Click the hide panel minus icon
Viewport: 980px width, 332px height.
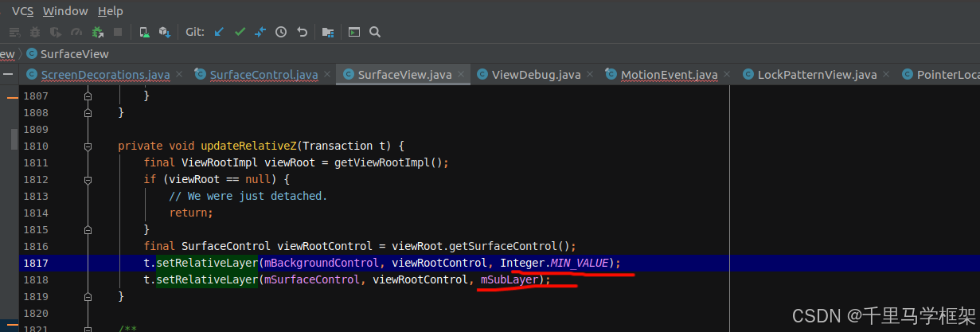pos(8,73)
